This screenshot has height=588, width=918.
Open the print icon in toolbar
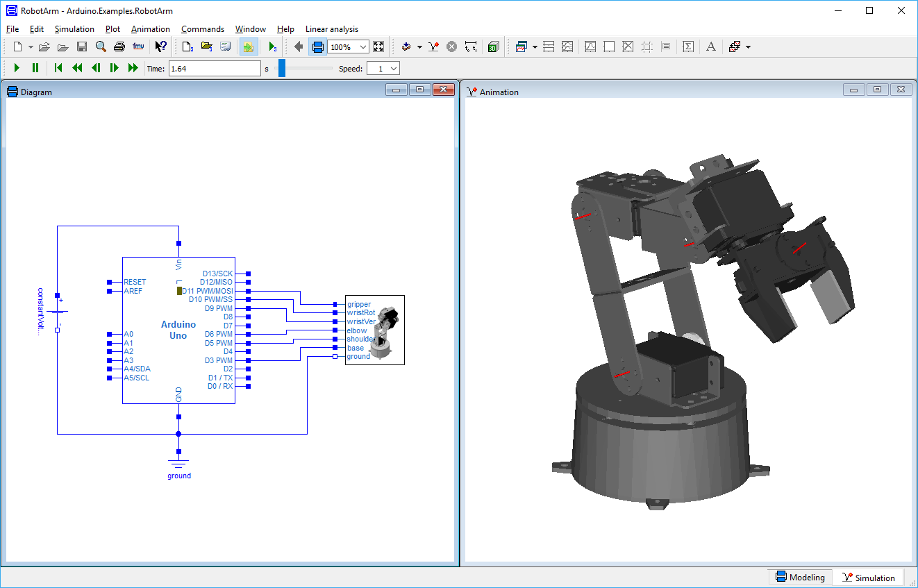click(x=119, y=47)
